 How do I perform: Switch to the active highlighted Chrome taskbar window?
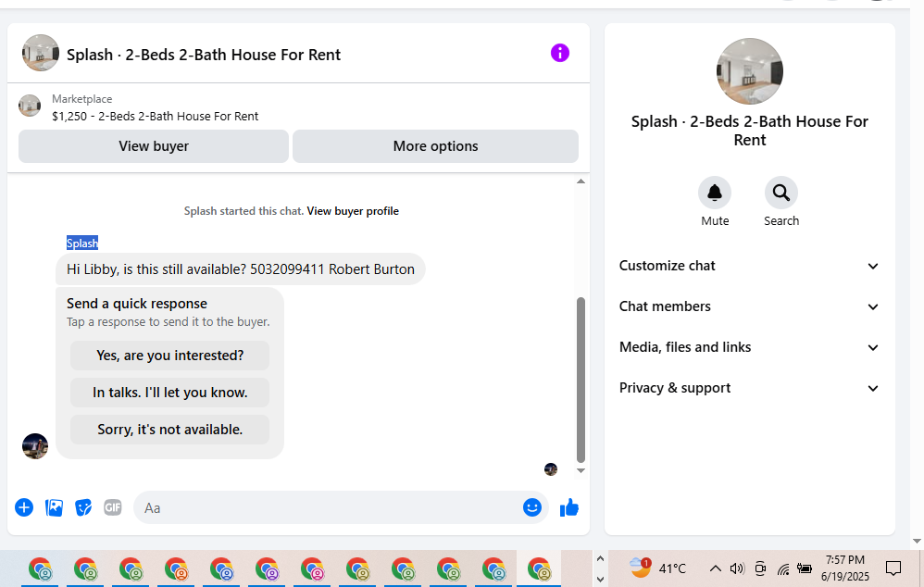pos(539,569)
